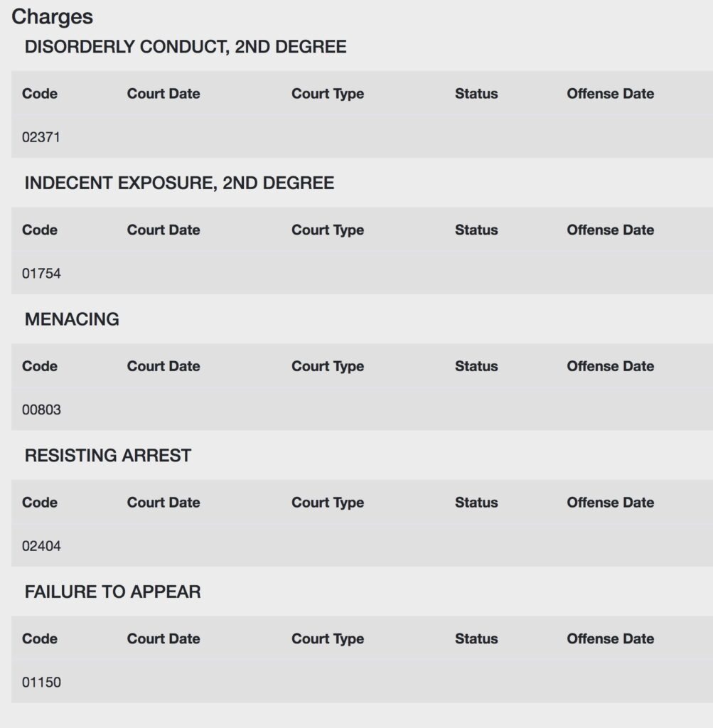Select the Failure to Appear charge heading

click(x=113, y=592)
